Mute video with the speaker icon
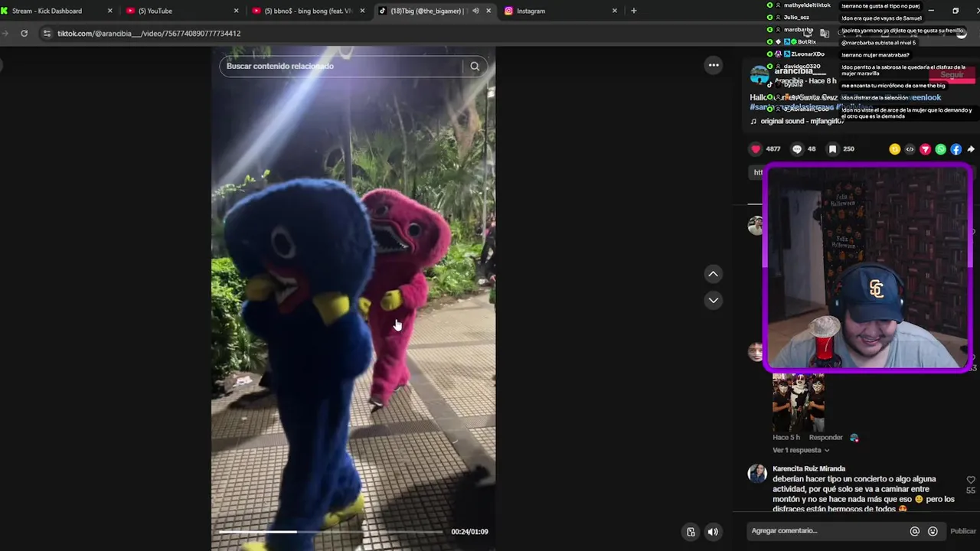980x551 pixels. click(x=713, y=532)
